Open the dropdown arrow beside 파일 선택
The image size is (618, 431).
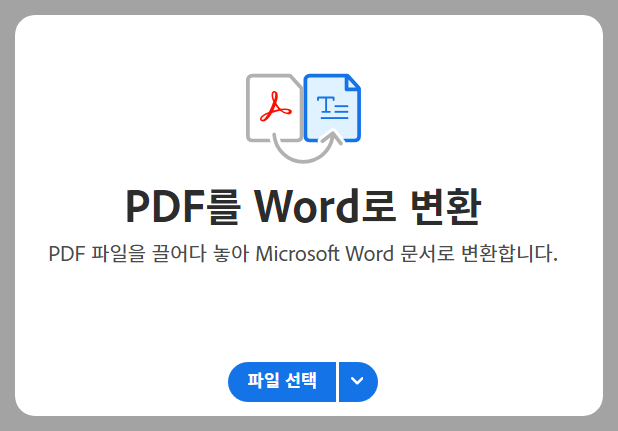coord(358,382)
